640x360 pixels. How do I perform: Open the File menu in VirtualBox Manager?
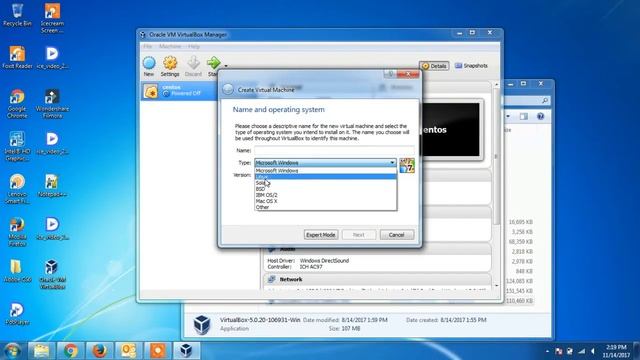point(148,47)
